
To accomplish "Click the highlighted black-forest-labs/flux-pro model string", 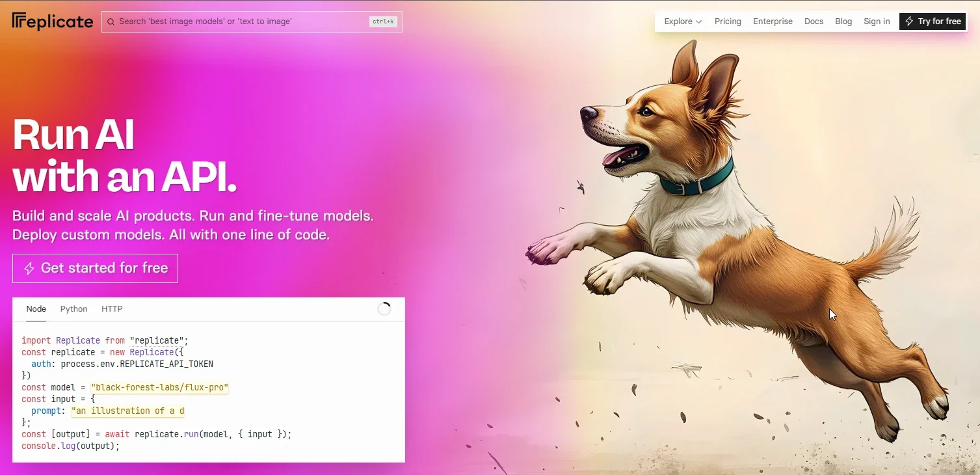I will (x=160, y=388).
